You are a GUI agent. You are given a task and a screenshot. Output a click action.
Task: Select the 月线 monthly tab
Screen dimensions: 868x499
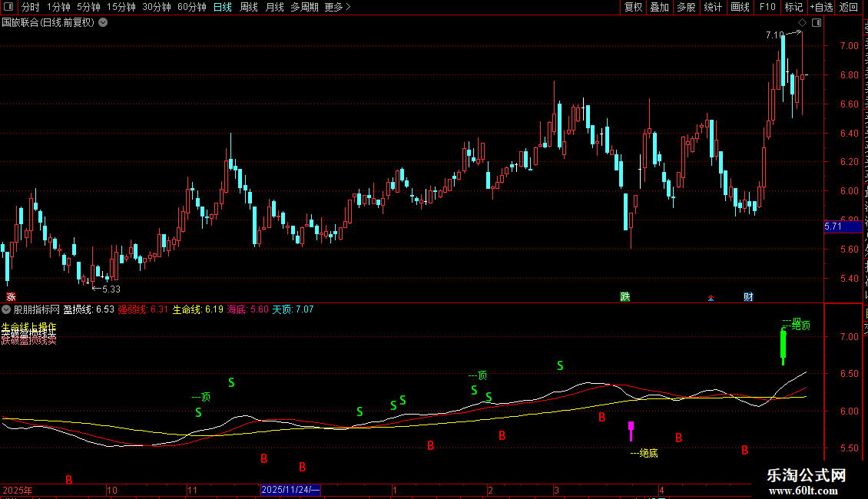tap(274, 7)
